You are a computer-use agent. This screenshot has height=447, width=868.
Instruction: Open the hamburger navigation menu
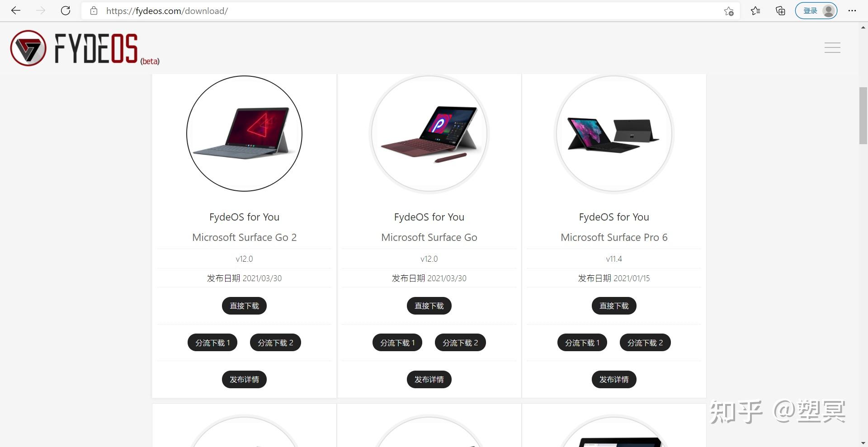coord(832,48)
